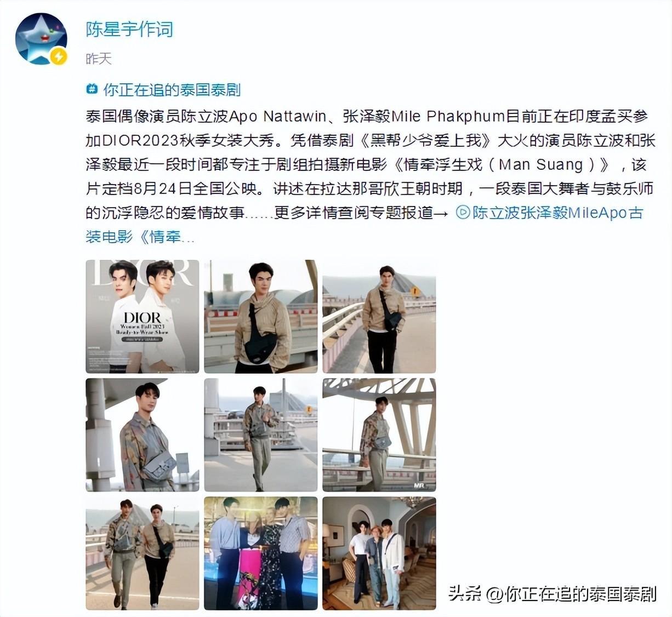Open the DIOR poster thumbnail
The height and width of the screenshot is (617, 672).
(x=143, y=317)
